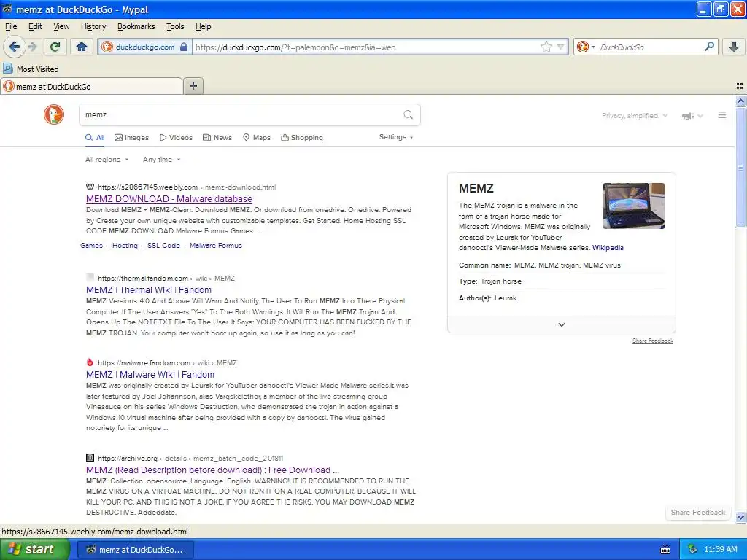This screenshot has height=560, width=747.
Task: Click the Games sitelink
Action: click(91, 246)
